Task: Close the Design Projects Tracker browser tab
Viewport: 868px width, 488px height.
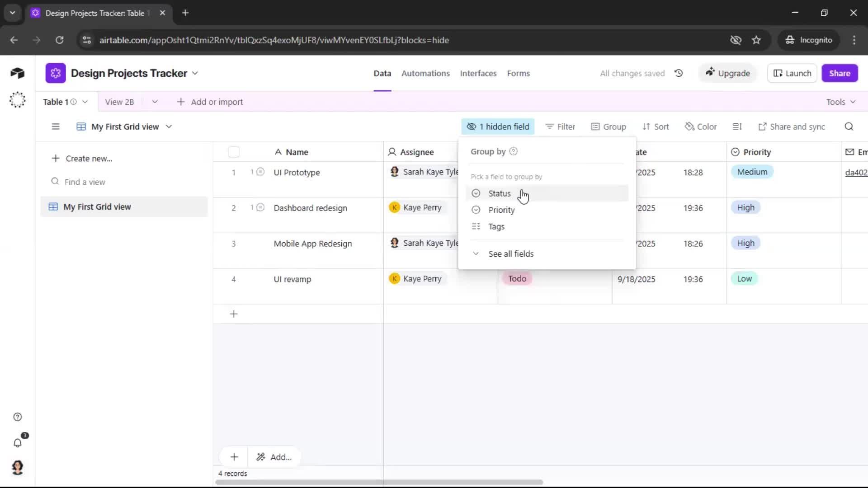Action: 162,13
